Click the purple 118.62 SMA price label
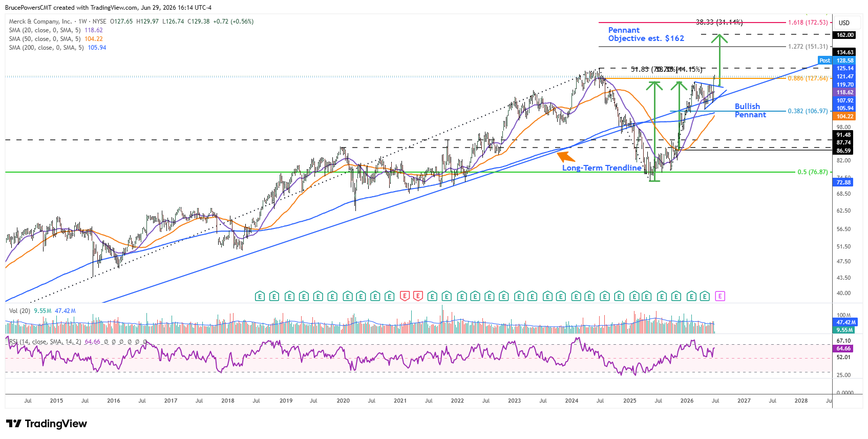The height and width of the screenshot is (439, 868). (x=845, y=93)
